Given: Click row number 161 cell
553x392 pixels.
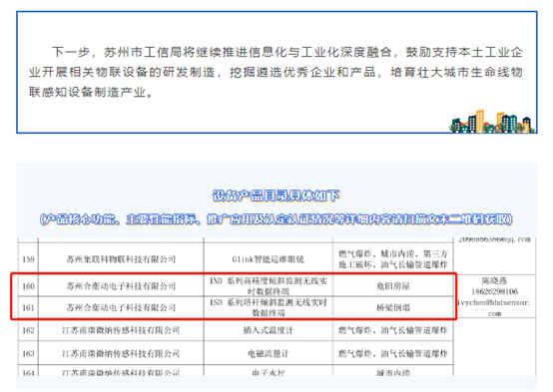Looking at the screenshot, I should click(x=28, y=308).
